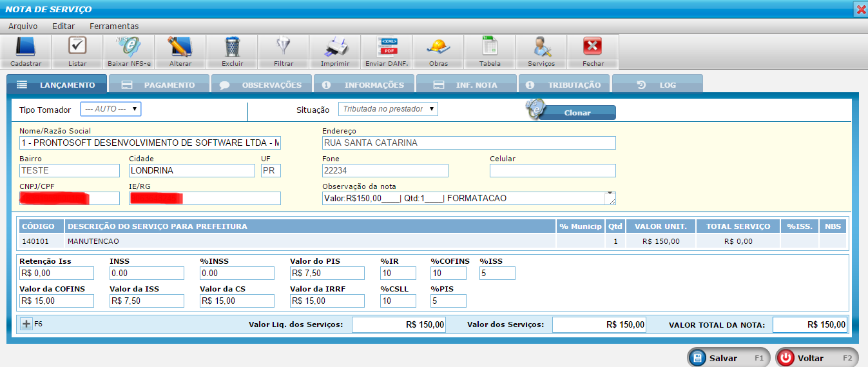Click the Valor dos Serviços field

pos(599,324)
